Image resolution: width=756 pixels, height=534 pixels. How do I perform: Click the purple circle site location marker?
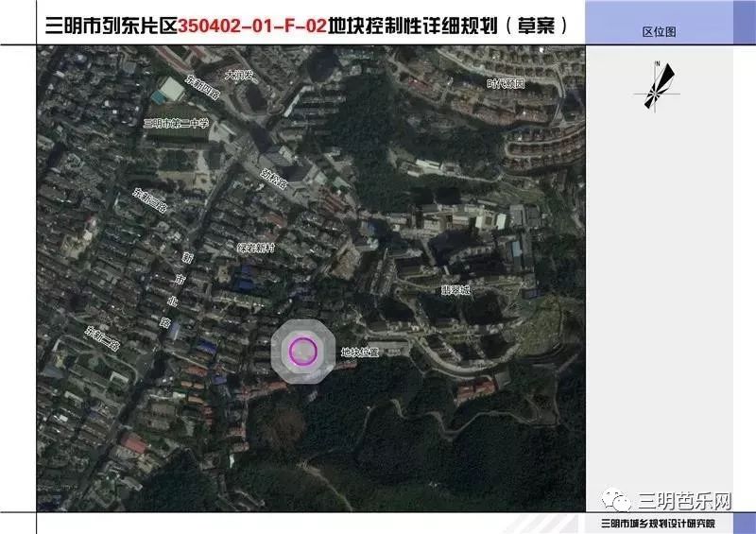[302, 351]
